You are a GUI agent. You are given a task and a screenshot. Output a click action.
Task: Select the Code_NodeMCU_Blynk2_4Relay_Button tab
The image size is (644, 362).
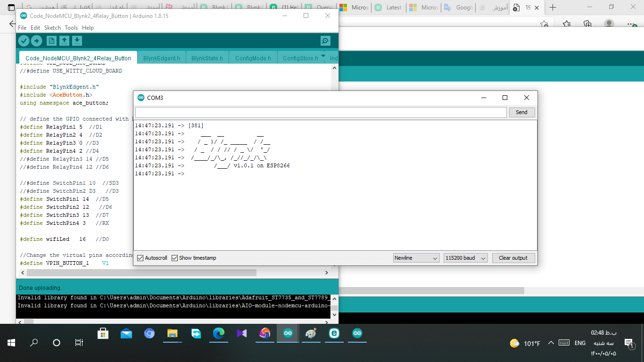click(x=78, y=58)
